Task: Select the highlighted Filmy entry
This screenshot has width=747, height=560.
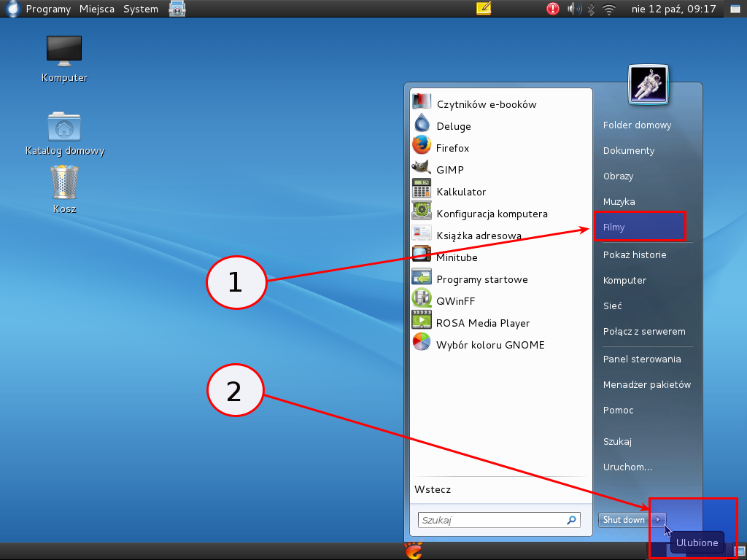Action: [640, 227]
